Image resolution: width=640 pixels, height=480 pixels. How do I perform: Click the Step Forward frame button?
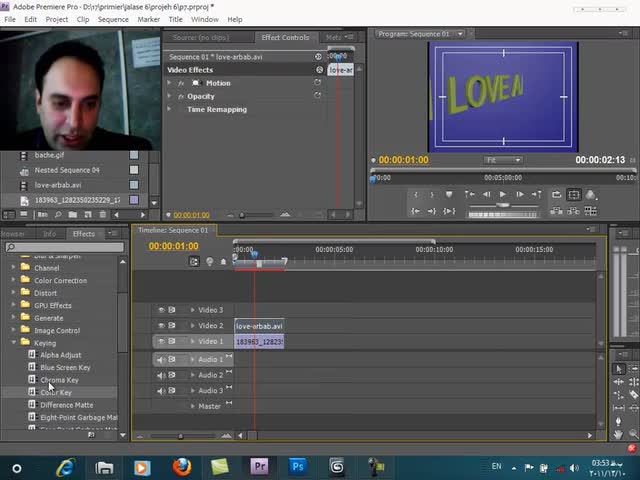[518, 194]
